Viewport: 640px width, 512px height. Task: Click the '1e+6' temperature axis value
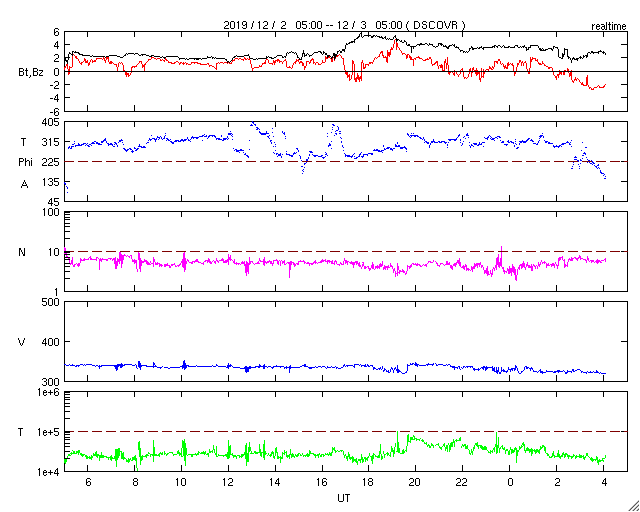click(48, 392)
